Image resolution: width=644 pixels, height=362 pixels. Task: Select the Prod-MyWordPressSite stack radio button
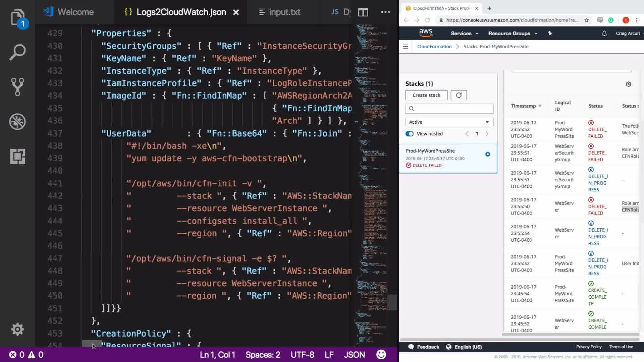487,154
